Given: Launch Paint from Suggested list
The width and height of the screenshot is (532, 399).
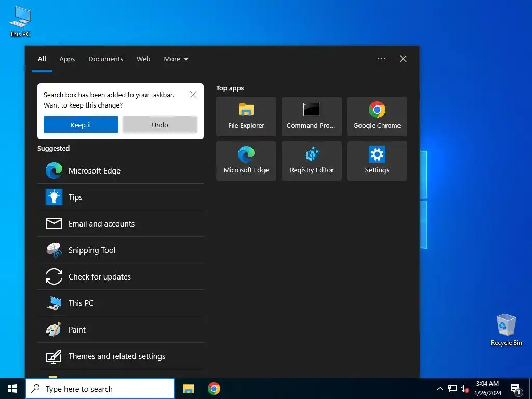Looking at the screenshot, I should [121, 329].
